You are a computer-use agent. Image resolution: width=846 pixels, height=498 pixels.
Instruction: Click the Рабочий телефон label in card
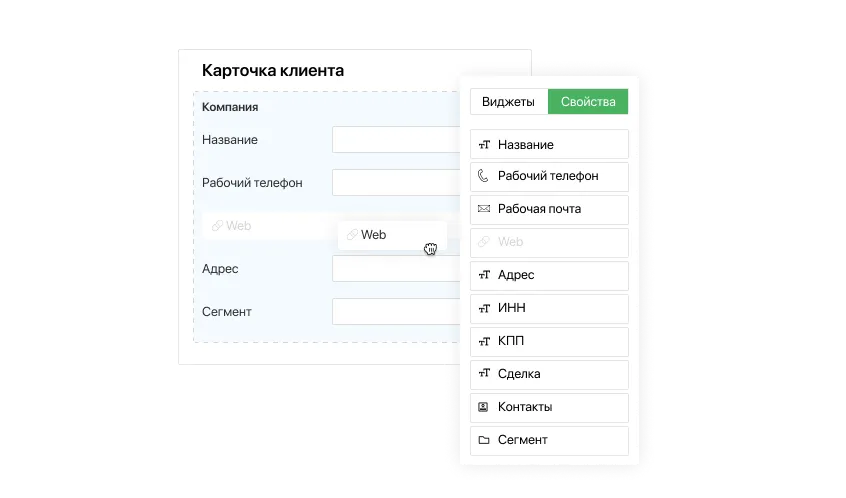[252, 183]
